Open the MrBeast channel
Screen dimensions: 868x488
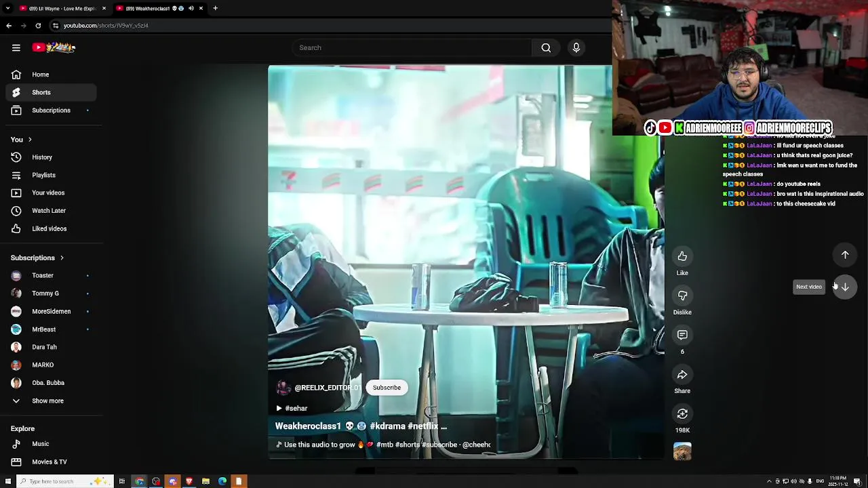click(52, 329)
